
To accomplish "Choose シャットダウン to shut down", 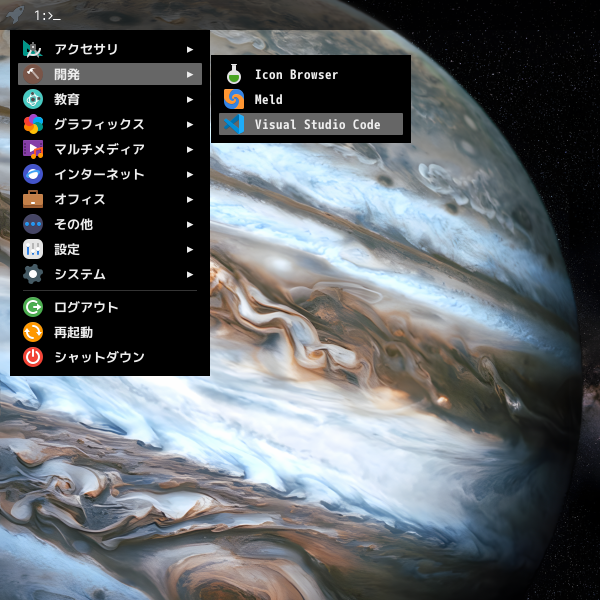I will point(110,357).
